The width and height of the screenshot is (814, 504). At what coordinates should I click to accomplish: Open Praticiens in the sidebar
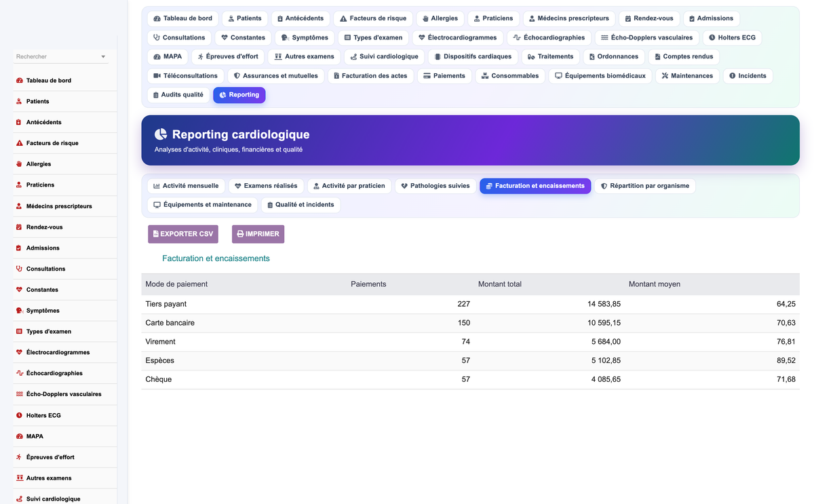coord(65,185)
